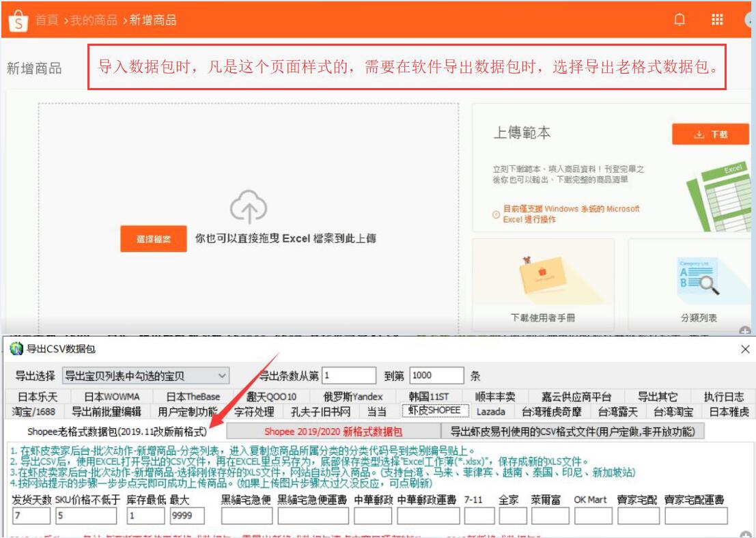The height and width of the screenshot is (538, 756).
Task: Switch to 俄罗斯Yandex tab
Action: 353,397
